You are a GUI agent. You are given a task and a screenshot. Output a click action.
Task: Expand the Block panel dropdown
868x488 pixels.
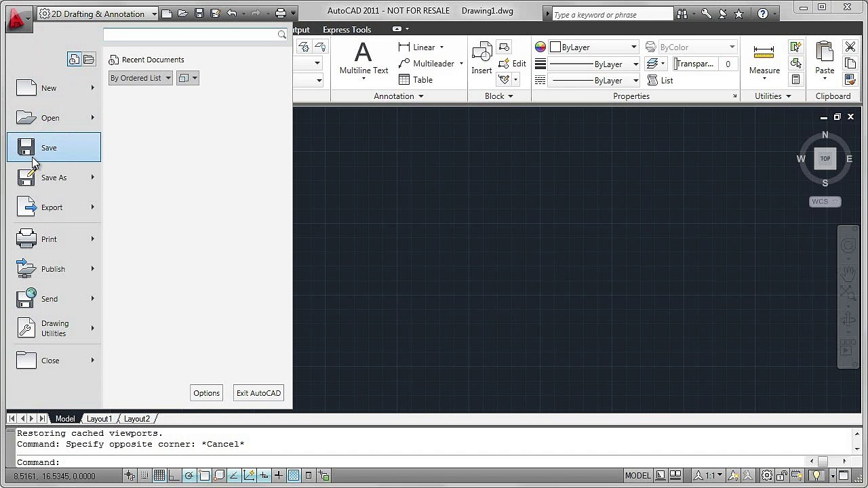(498, 96)
